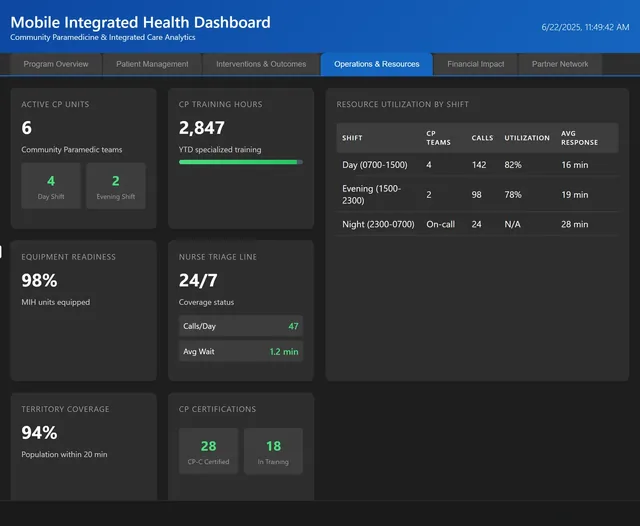Click the Calls/Day row in Nurse Triage
Viewport: 640px width, 526px height.
pyautogui.click(x=241, y=326)
